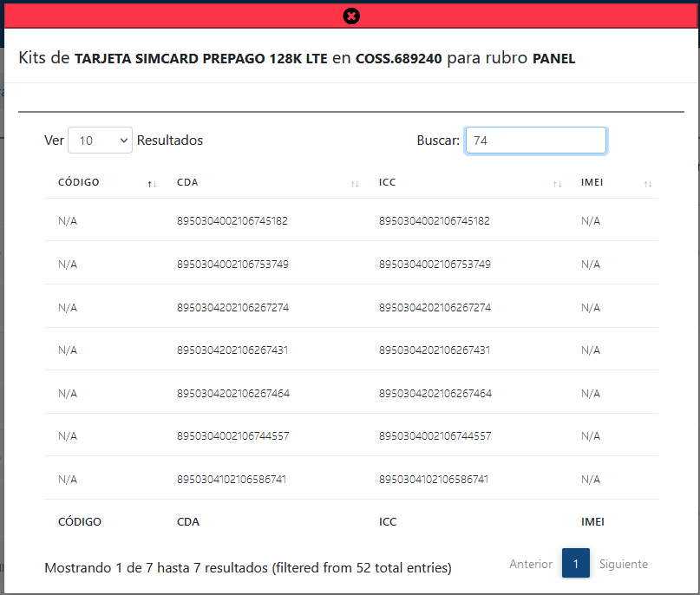The height and width of the screenshot is (595, 700).
Task: Focus the Buscar search field
Action: click(x=535, y=141)
